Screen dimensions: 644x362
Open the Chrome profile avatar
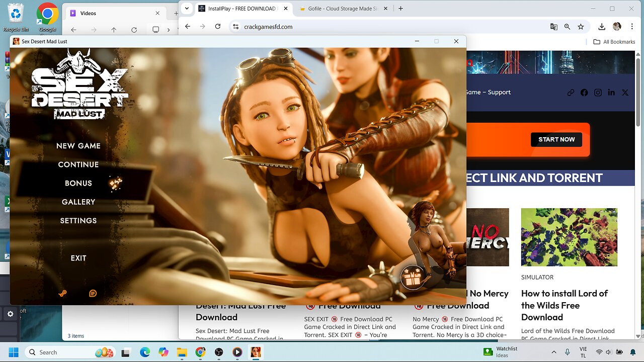click(617, 27)
